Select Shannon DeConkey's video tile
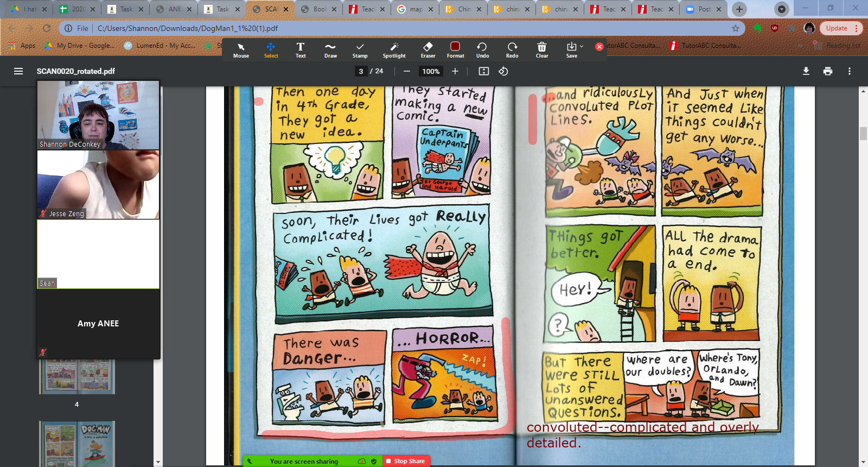868x467 pixels. (x=98, y=115)
